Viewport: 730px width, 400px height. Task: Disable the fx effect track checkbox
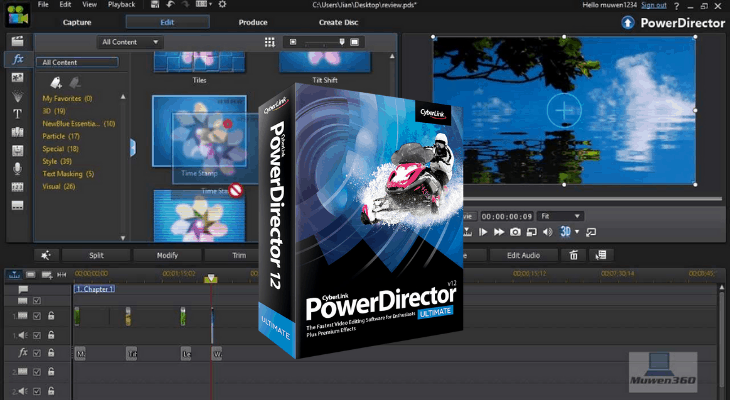[37, 353]
